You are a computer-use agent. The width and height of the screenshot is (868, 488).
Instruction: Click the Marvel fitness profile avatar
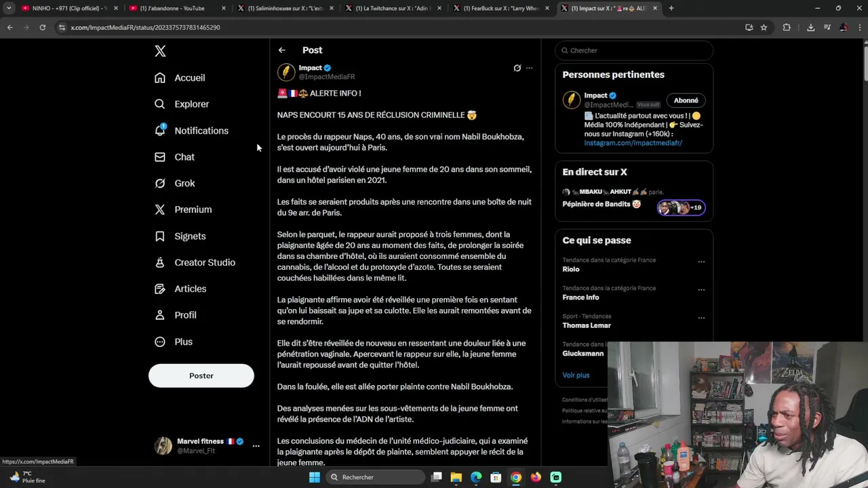[163, 446]
